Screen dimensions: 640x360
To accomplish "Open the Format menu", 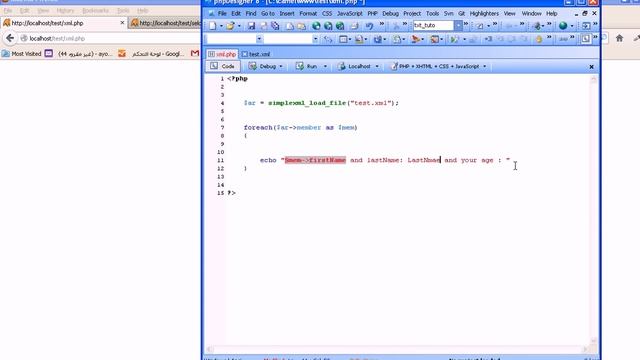I will point(308,13).
